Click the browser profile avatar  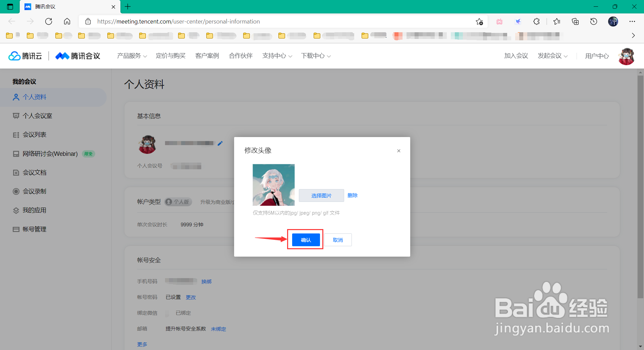click(x=613, y=21)
